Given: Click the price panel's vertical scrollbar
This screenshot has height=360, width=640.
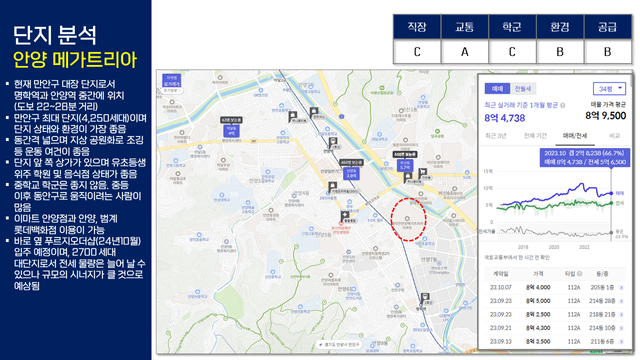Looking at the screenshot, I should [631, 81].
